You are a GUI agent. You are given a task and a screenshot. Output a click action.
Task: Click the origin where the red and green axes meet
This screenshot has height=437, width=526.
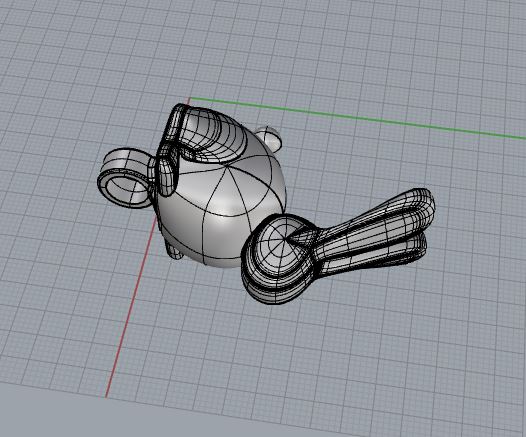pos(190,98)
